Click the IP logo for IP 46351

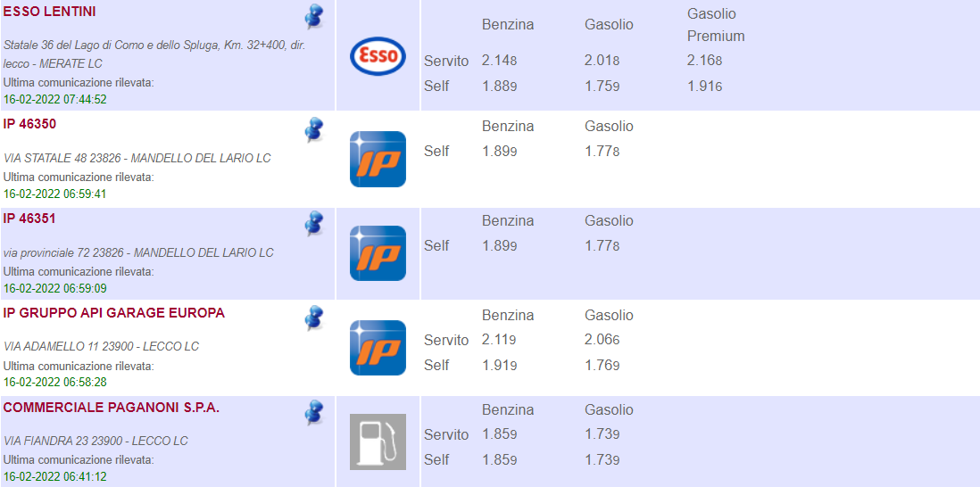click(378, 253)
